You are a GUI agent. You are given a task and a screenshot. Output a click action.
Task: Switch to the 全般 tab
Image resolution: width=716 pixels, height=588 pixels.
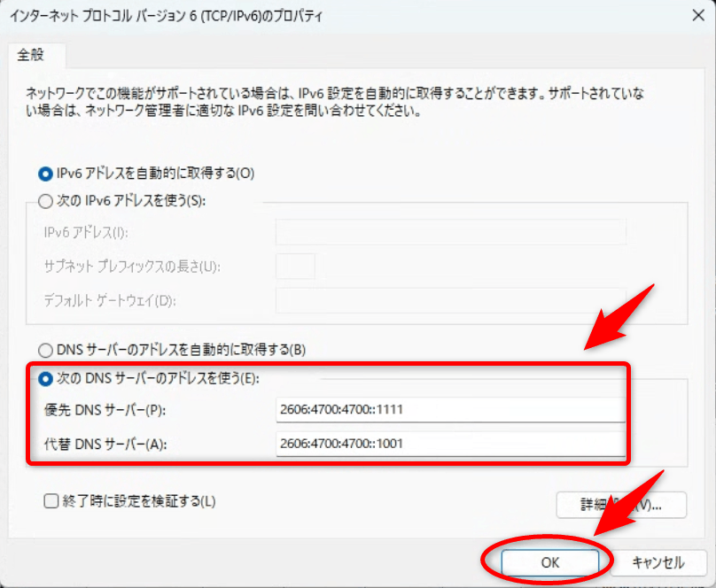point(31,54)
